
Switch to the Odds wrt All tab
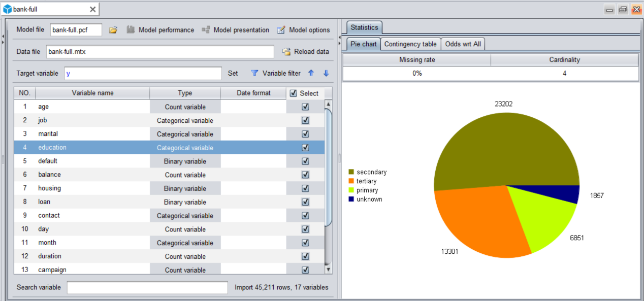463,44
